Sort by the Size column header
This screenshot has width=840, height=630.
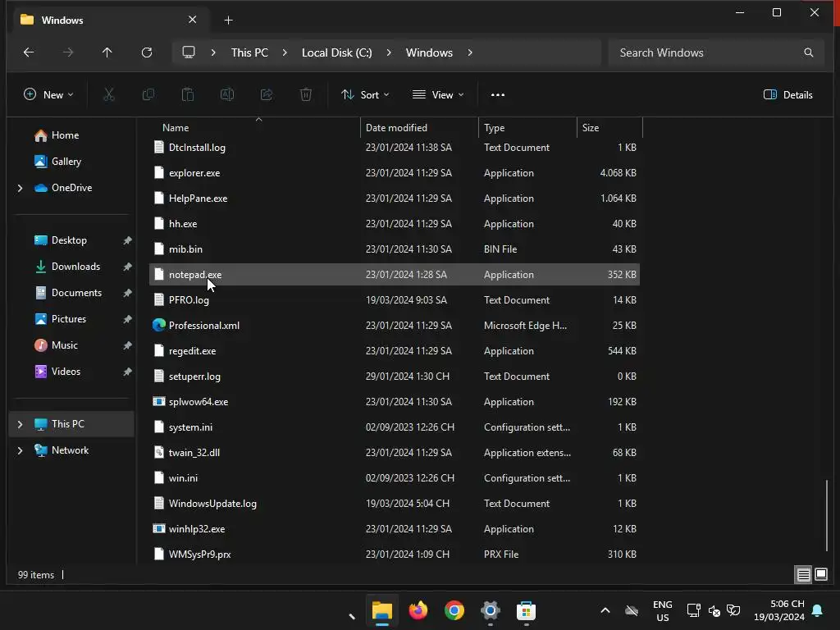tap(591, 128)
